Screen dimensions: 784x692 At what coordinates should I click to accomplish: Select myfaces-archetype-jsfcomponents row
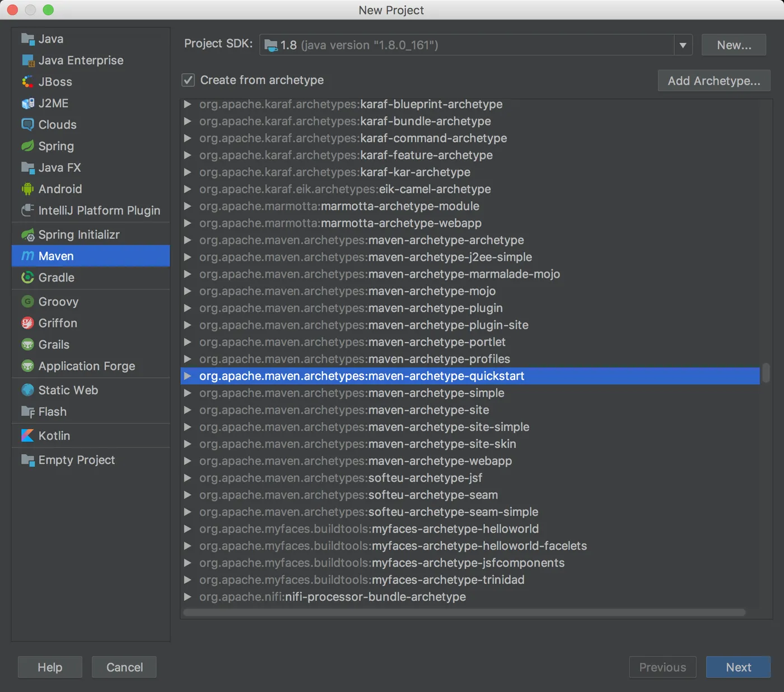point(470,563)
